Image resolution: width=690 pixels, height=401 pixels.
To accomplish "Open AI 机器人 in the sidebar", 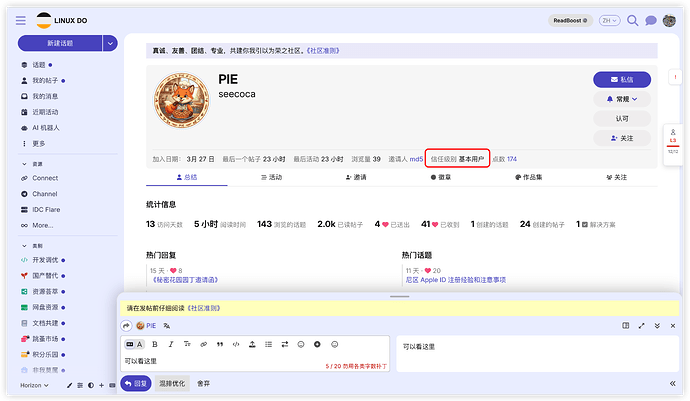I will point(45,128).
